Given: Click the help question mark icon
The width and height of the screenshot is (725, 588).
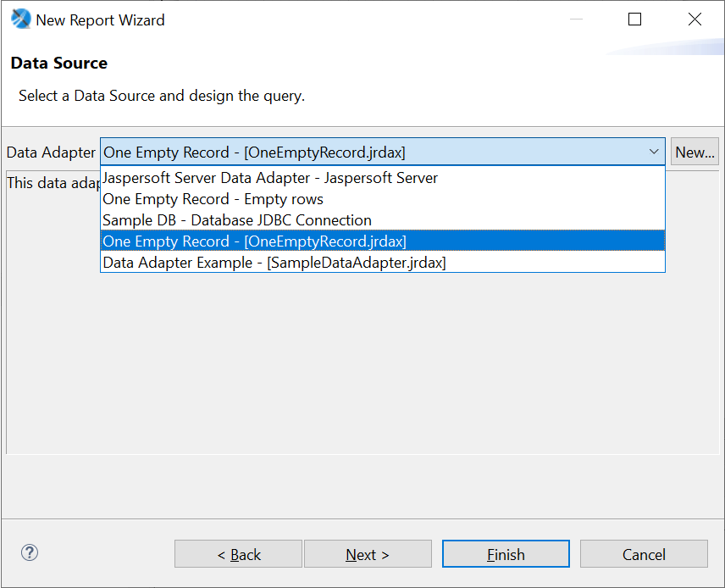Looking at the screenshot, I should [30, 552].
